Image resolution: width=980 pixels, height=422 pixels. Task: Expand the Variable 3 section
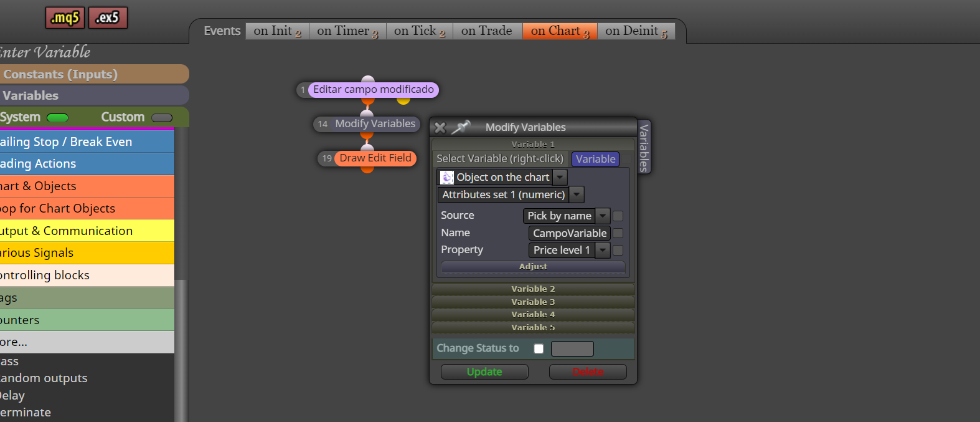click(533, 302)
